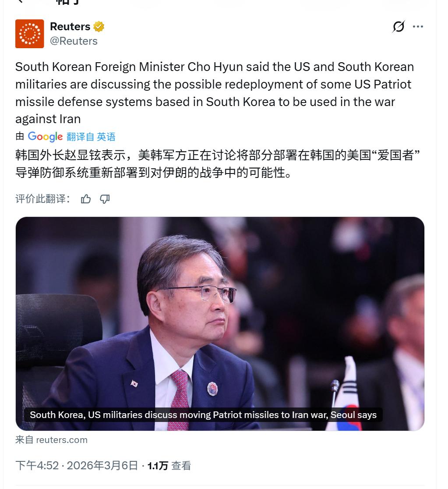
Task: Click the Reuters profile avatar
Action: click(30, 34)
